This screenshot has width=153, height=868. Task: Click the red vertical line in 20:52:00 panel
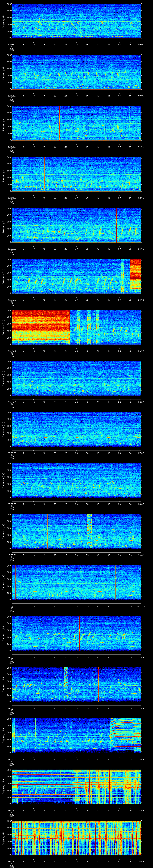(x=116, y=225)
